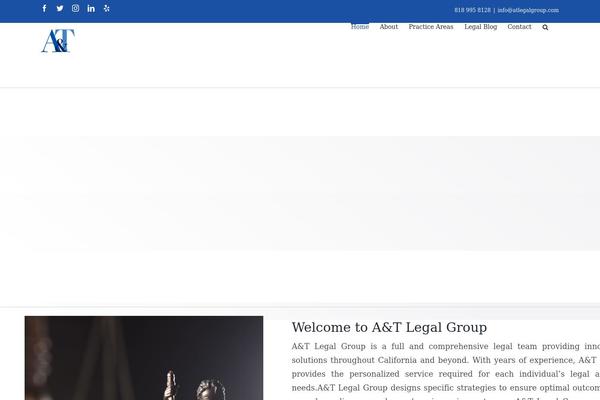Go to the Home menu item
This screenshot has height=400, width=600.
pyautogui.click(x=360, y=27)
